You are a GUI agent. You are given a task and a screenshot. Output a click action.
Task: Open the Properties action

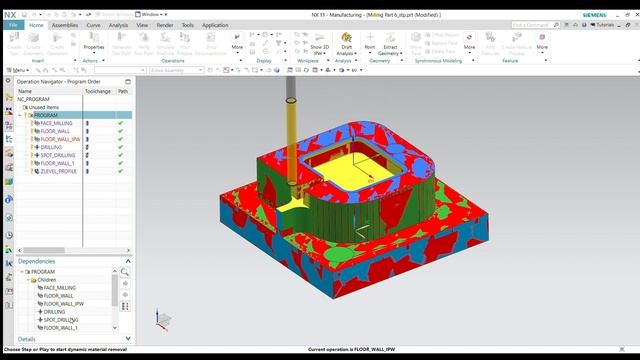pyautogui.click(x=94, y=41)
